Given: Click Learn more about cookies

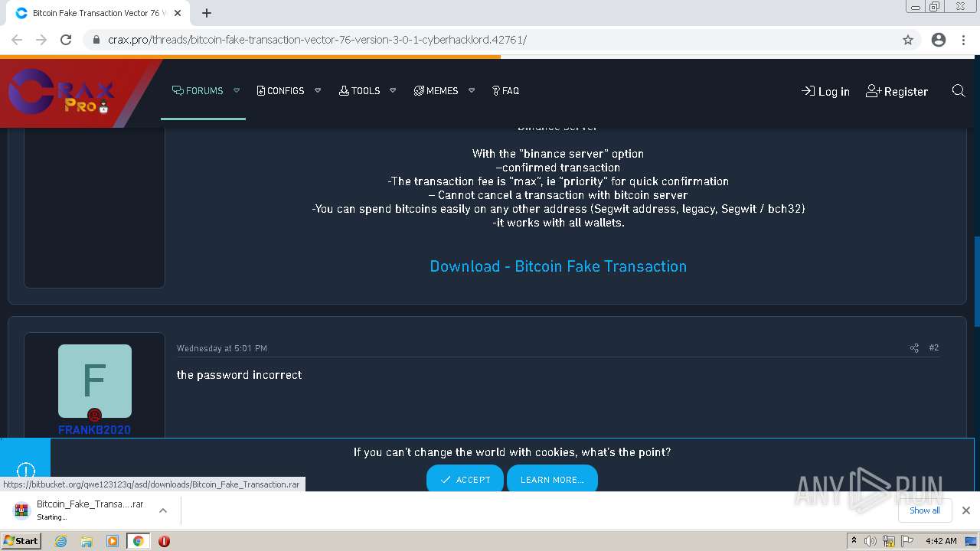Looking at the screenshot, I should pos(552,480).
